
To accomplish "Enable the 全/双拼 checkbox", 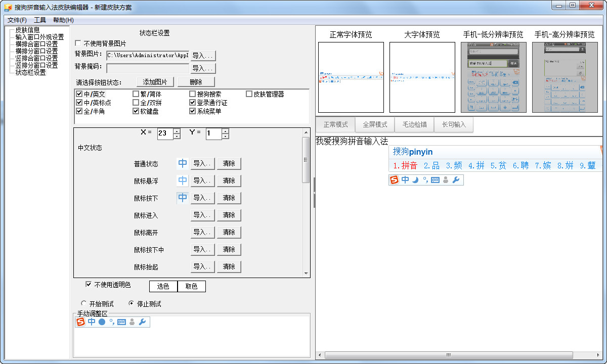I will coord(136,103).
